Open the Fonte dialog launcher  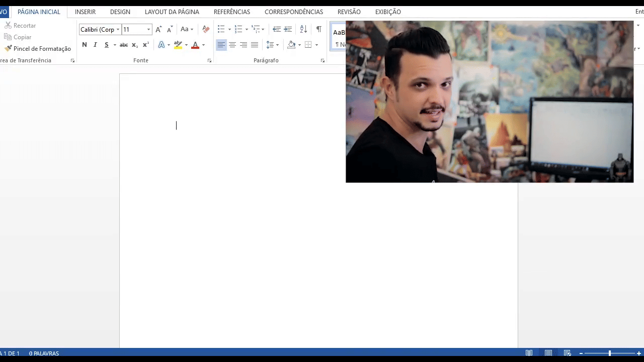point(209,61)
